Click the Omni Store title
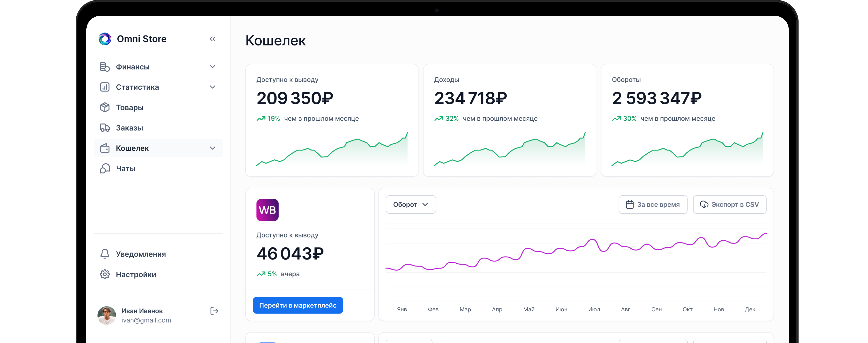Screen dimensions: 868x343 pyautogui.click(x=142, y=39)
